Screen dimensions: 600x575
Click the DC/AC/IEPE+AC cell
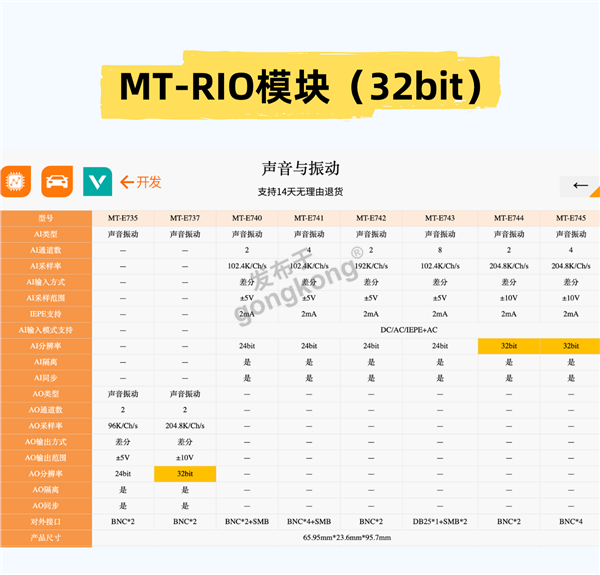tap(409, 329)
